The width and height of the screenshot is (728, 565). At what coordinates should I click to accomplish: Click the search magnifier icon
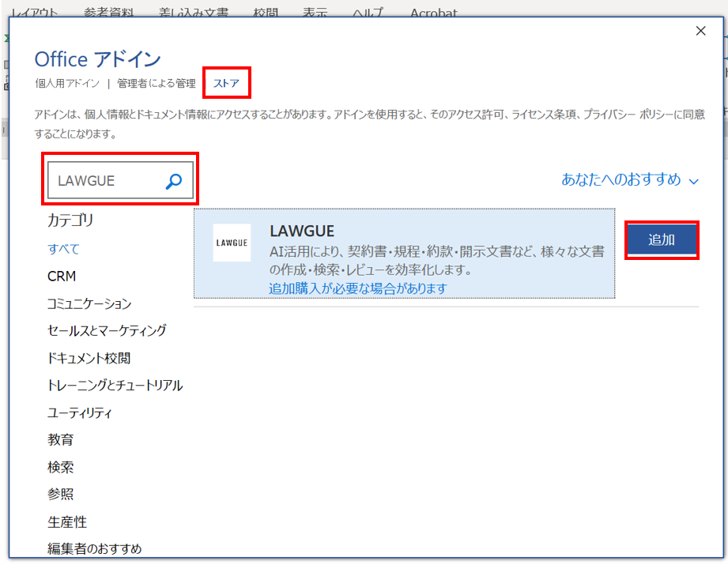(x=173, y=181)
